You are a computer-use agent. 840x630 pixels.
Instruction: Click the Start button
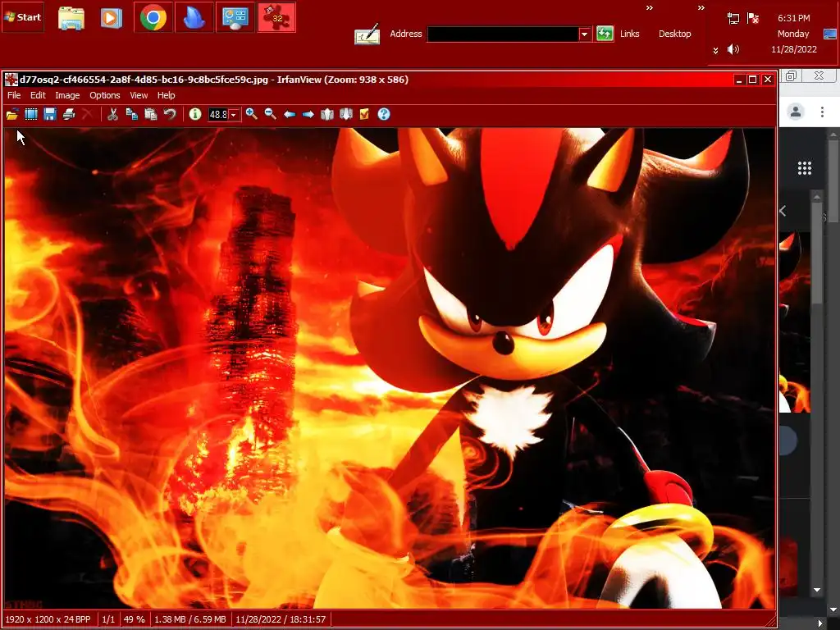click(23, 17)
